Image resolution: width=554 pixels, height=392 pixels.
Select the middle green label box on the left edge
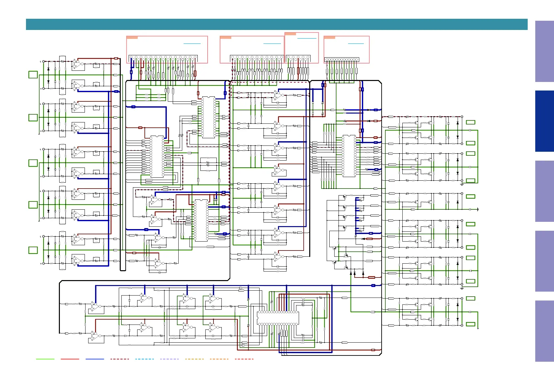tap(33, 163)
